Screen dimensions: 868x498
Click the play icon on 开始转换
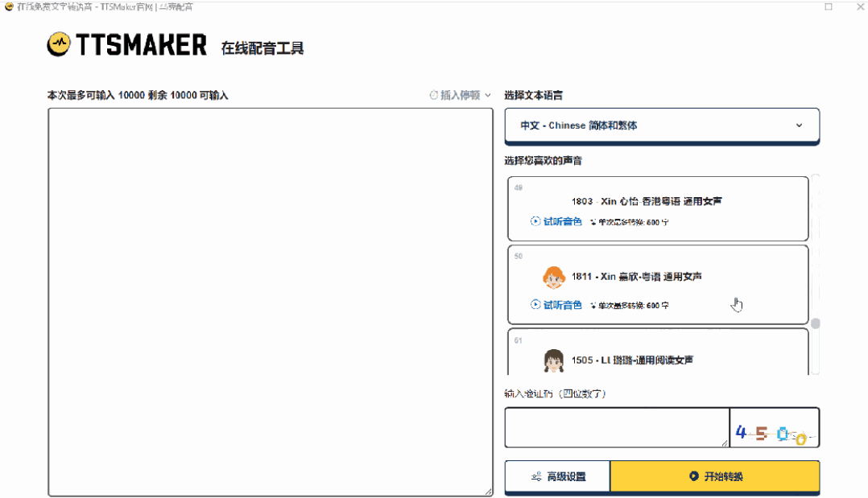[693, 475]
